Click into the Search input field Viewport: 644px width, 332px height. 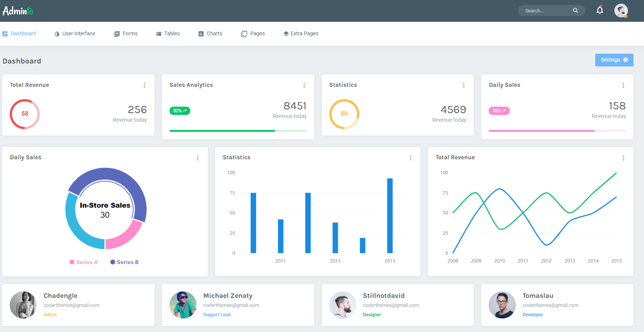click(546, 11)
